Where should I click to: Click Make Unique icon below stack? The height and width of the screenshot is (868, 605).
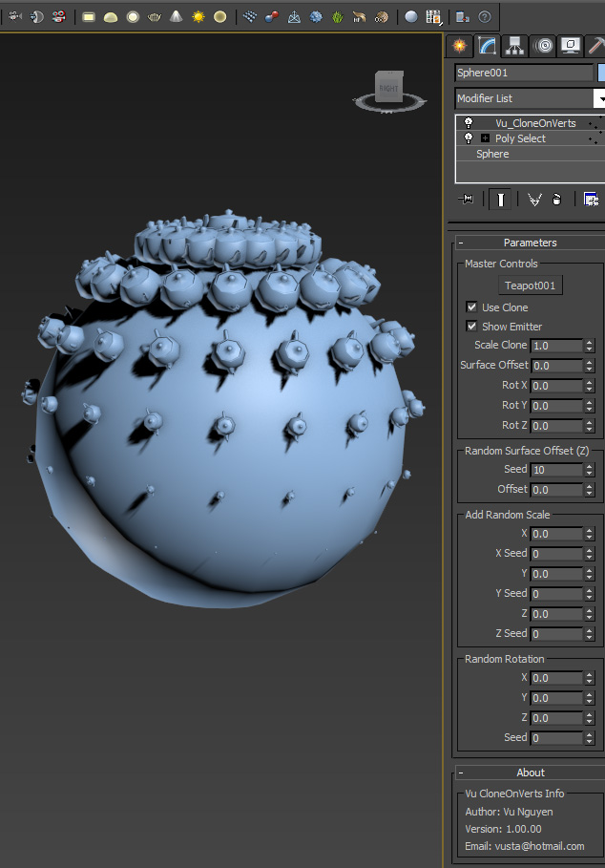pyautogui.click(x=533, y=199)
